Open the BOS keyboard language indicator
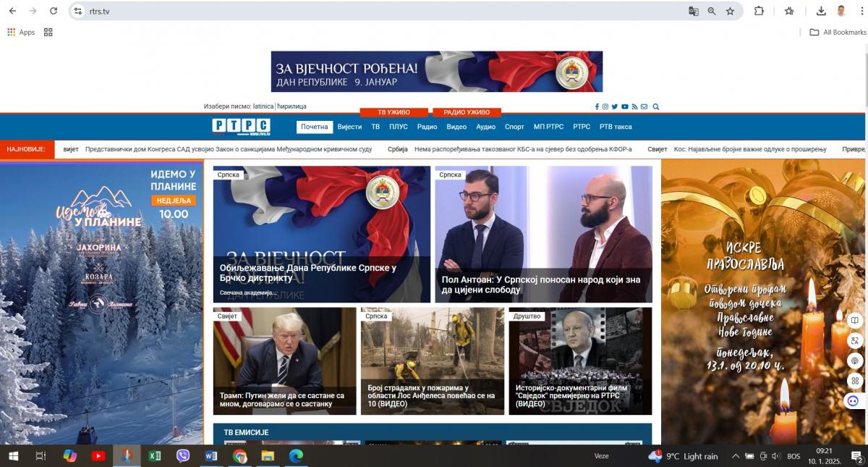 793,456
